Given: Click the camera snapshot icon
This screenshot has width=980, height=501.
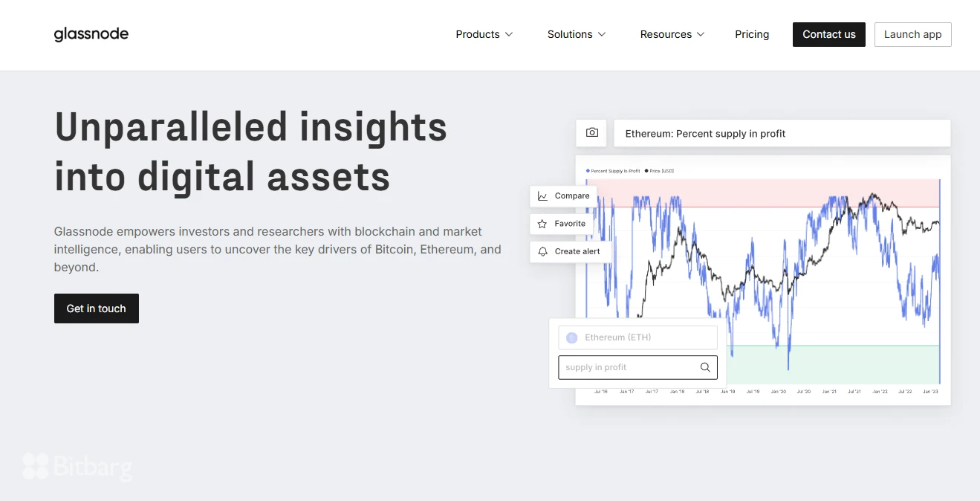Looking at the screenshot, I should point(591,133).
